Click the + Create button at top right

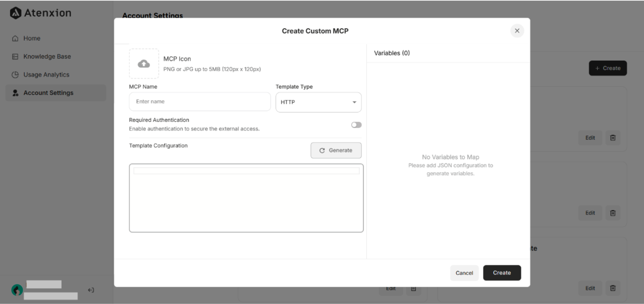pyautogui.click(x=608, y=68)
